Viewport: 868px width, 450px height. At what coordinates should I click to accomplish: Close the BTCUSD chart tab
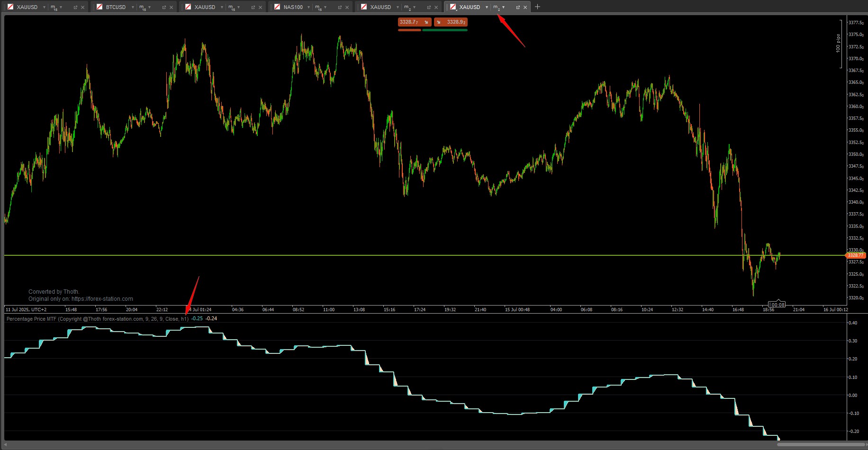(172, 7)
